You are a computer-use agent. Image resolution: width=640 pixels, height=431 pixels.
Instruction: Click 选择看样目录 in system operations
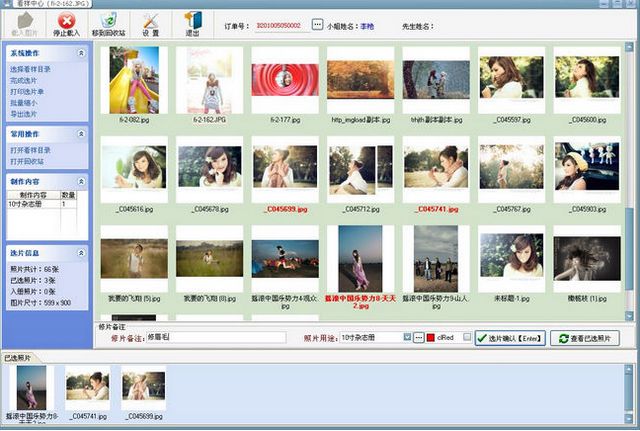pos(30,69)
